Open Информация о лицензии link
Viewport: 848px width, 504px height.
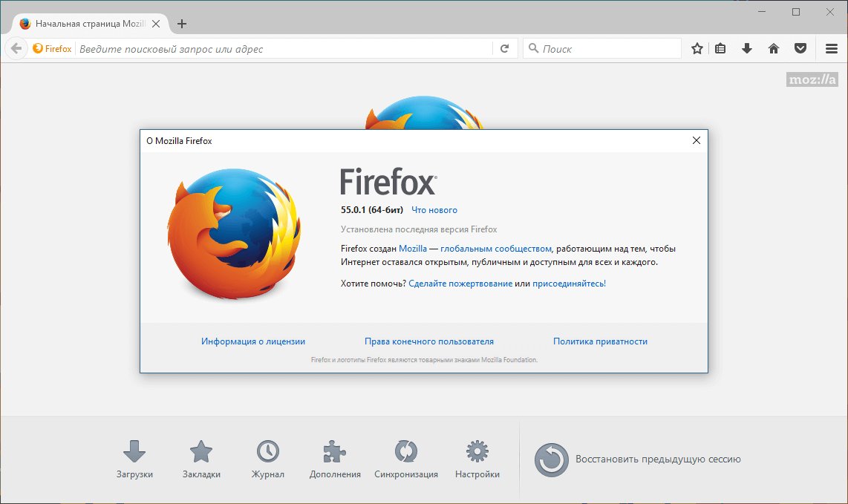click(x=253, y=341)
